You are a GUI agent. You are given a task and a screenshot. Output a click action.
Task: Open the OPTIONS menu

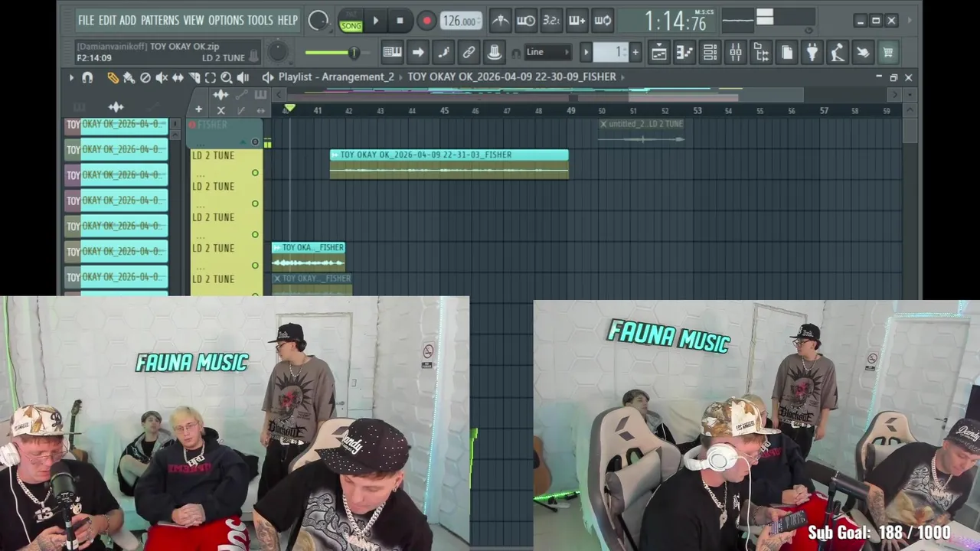pyautogui.click(x=226, y=21)
